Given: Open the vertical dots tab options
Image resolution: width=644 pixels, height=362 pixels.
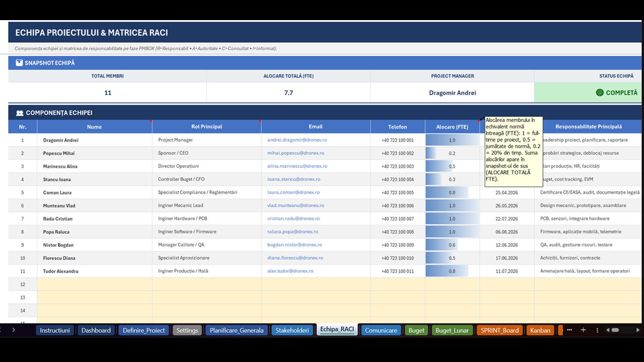Looking at the screenshot, I should point(597,330).
